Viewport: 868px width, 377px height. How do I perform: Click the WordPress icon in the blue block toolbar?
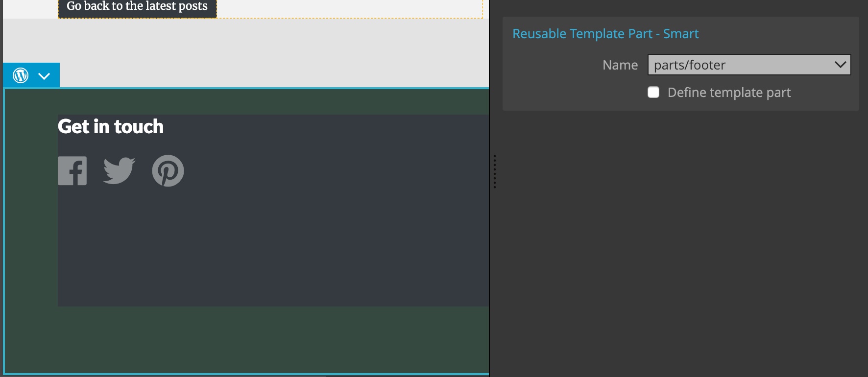pos(20,75)
